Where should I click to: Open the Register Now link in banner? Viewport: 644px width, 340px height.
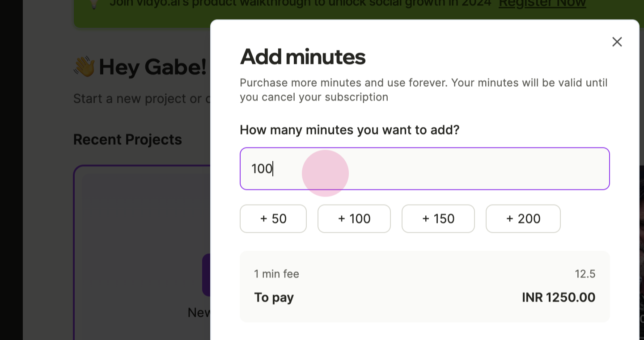[x=542, y=3]
